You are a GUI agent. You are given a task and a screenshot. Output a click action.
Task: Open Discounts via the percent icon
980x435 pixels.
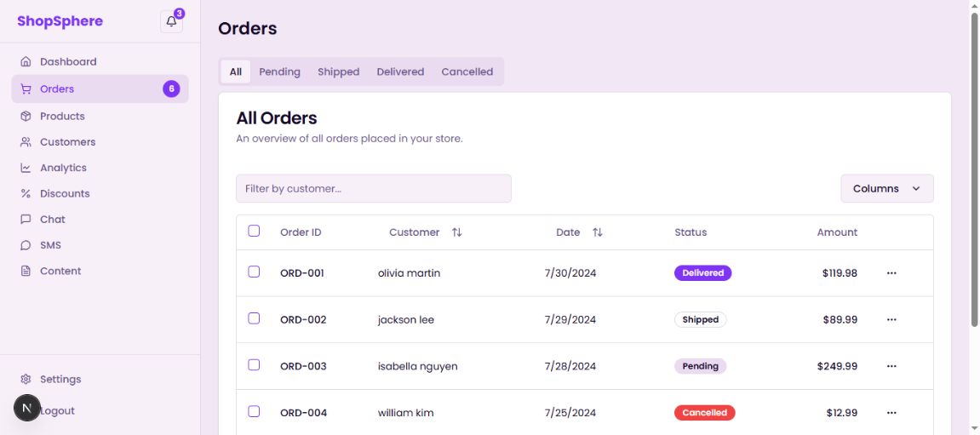pos(26,194)
